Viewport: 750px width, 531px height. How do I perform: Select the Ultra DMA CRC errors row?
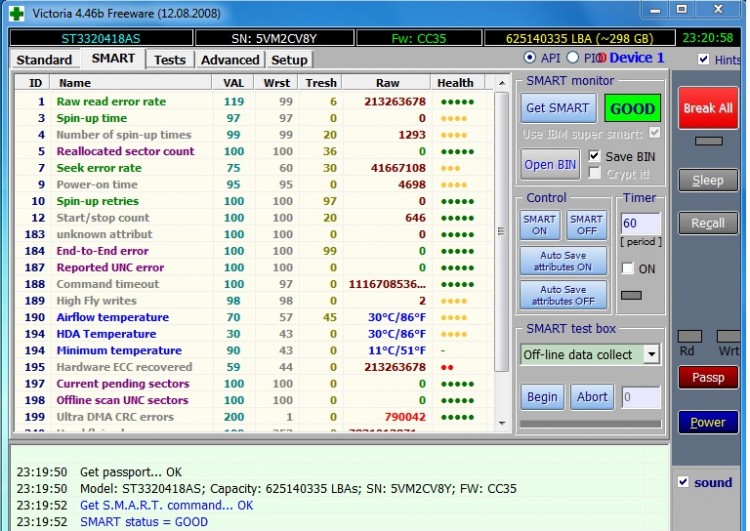(254, 417)
